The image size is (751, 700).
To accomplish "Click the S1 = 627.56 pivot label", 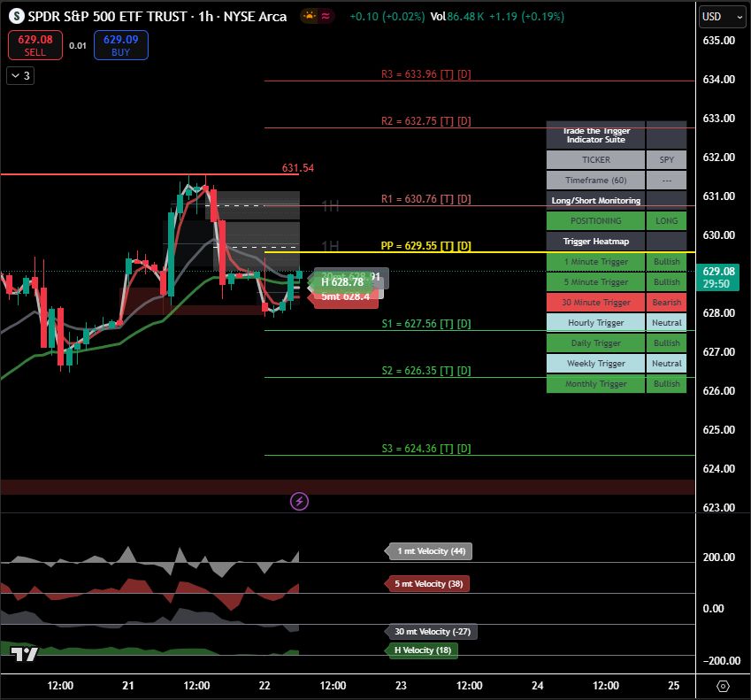I will pyautogui.click(x=425, y=324).
